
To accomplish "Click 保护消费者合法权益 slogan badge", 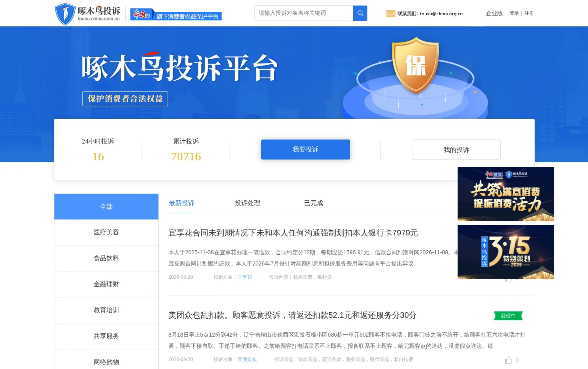I will [x=125, y=99].
